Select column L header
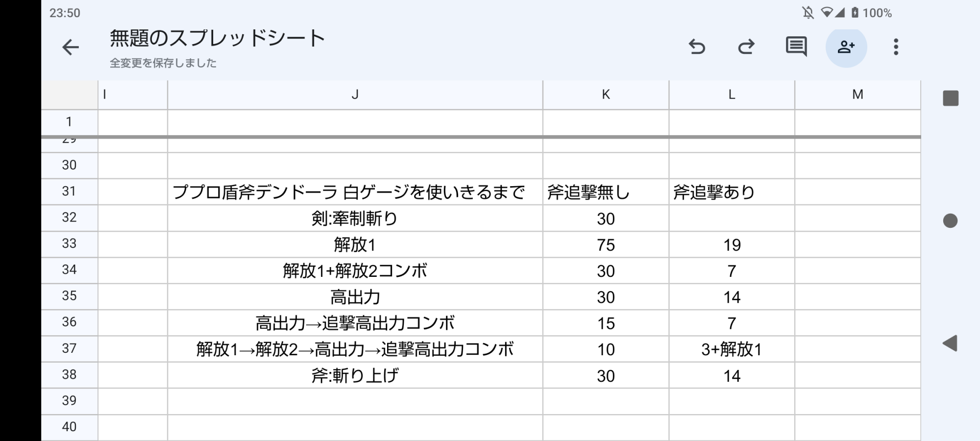 [x=732, y=95]
